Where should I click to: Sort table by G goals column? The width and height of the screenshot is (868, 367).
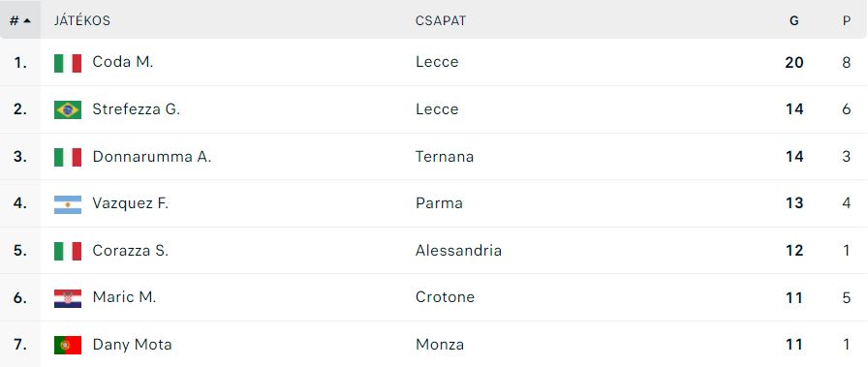tap(793, 20)
